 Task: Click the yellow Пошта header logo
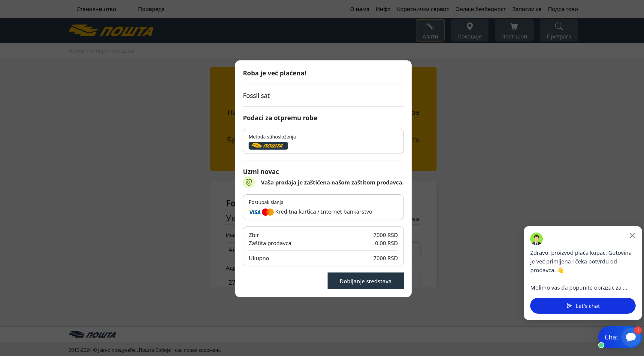point(111,31)
